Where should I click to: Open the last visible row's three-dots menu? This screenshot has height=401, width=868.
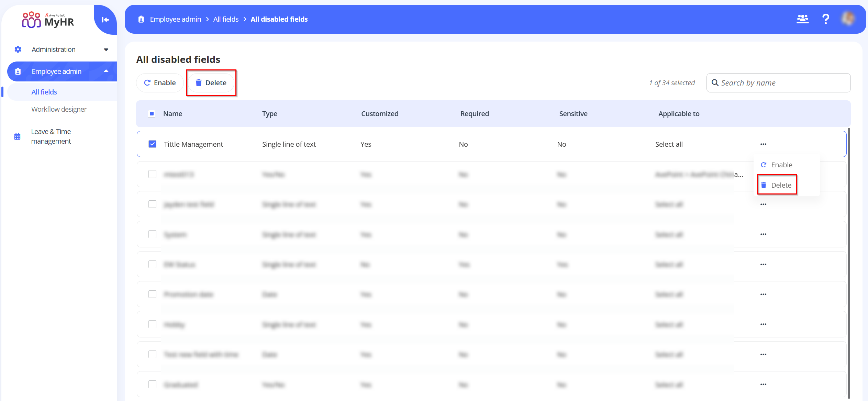tap(763, 385)
